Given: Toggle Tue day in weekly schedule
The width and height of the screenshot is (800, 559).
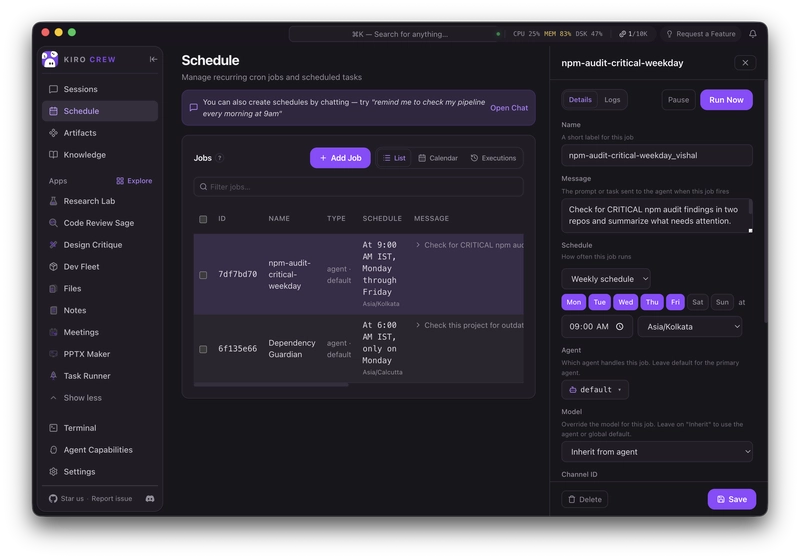Looking at the screenshot, I should tap(599, 302).
